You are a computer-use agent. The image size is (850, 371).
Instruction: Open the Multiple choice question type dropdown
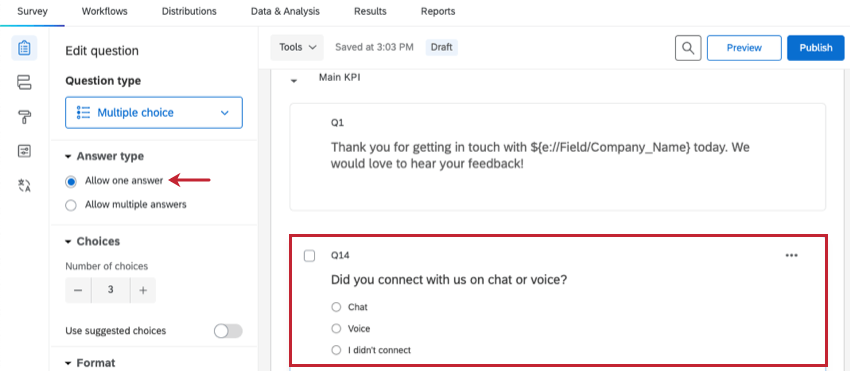(154, 113)
